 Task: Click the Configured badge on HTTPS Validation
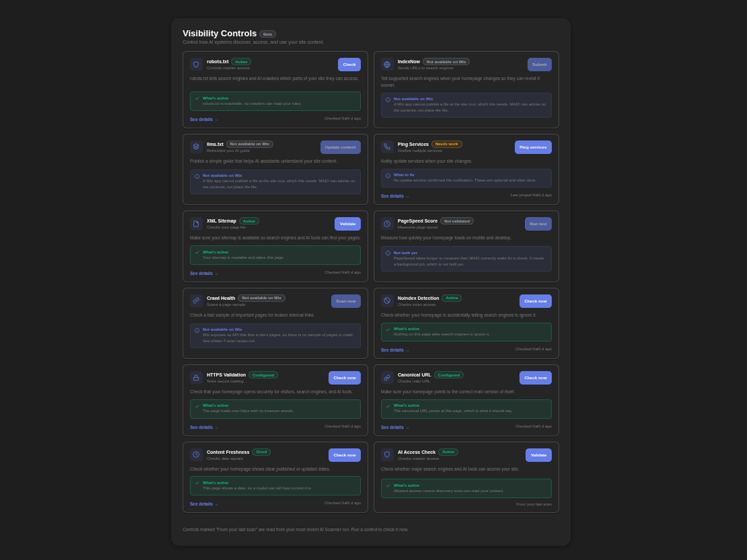pos(263,375)
